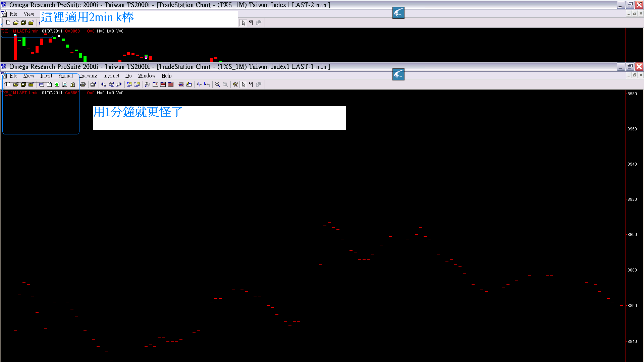Screen dimensions: 644x362
Task: Open Help menu
Action: [x=166, y=76]
